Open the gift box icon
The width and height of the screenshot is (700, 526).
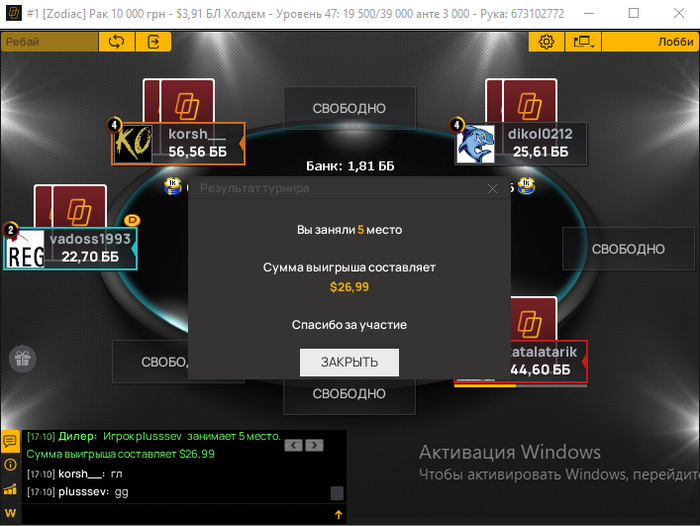point(22,359)
